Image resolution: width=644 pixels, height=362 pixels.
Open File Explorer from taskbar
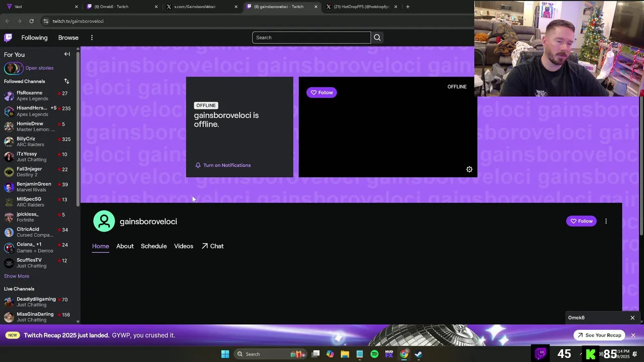point(345,354)
